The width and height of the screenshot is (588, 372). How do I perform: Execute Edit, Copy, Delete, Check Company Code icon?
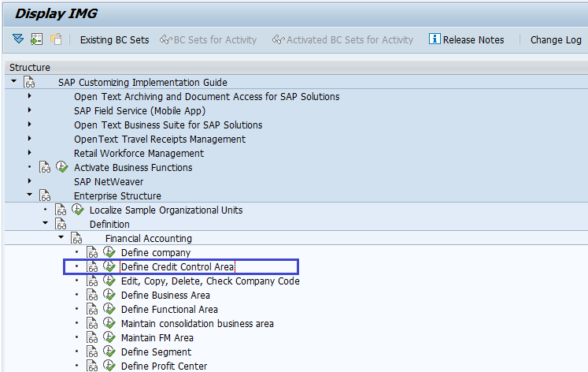pyautogui.click(x=109, y=281)
